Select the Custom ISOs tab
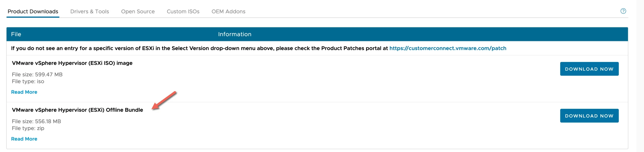The image size is (644, 152). pyautogui.click(x=183, y=11)
